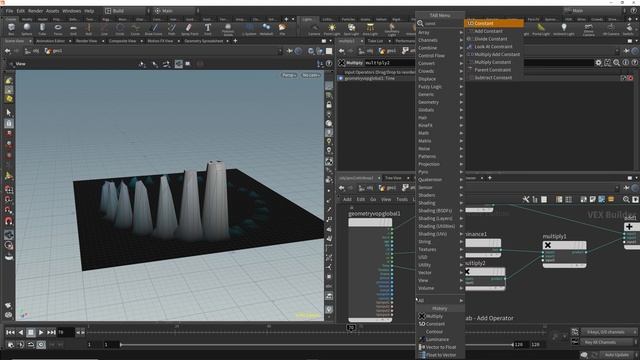Click the network editor find node magnifier
The width and height of the screenshot is (640, 360).
point(626,199)
